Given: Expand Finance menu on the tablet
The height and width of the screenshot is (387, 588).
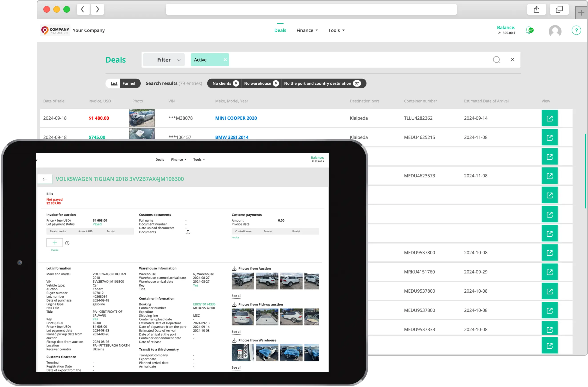Looking at the screenshot, I should 178,160.
